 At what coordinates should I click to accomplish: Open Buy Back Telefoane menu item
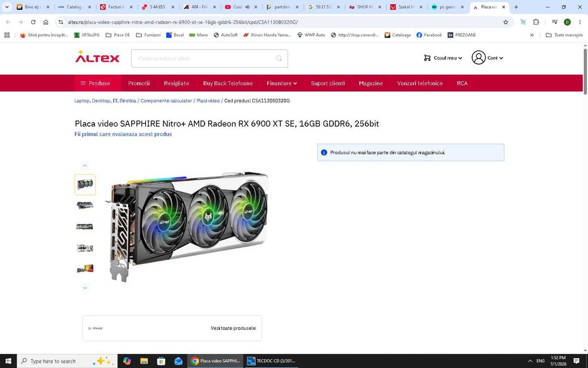point(228,84)
